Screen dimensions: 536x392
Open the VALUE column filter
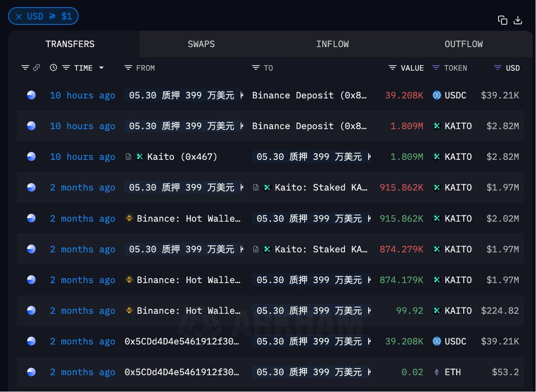(393, 68)
